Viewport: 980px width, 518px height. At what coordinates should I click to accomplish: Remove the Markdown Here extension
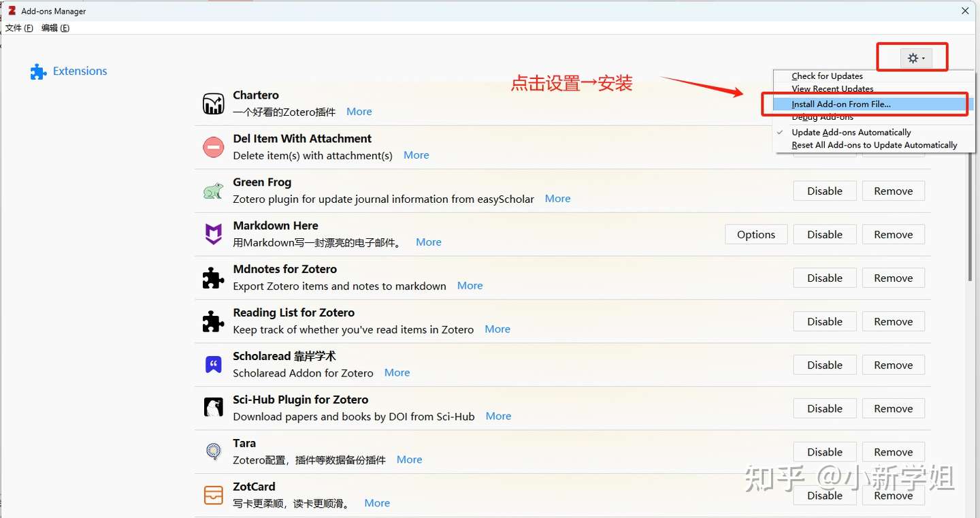coord(894,234)
